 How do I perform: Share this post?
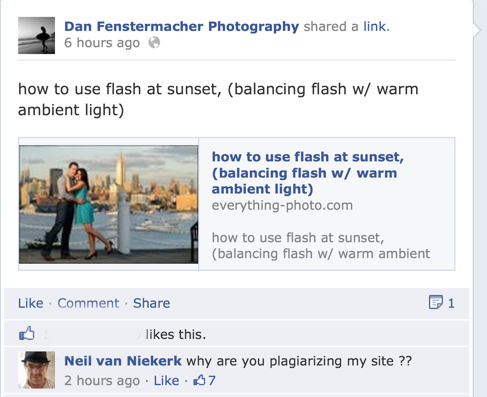pos(152,303)
